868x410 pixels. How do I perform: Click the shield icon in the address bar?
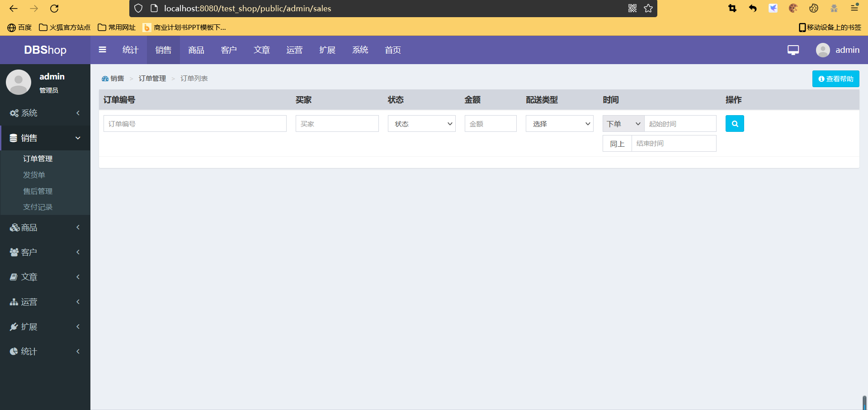click(x=138, y=8)
